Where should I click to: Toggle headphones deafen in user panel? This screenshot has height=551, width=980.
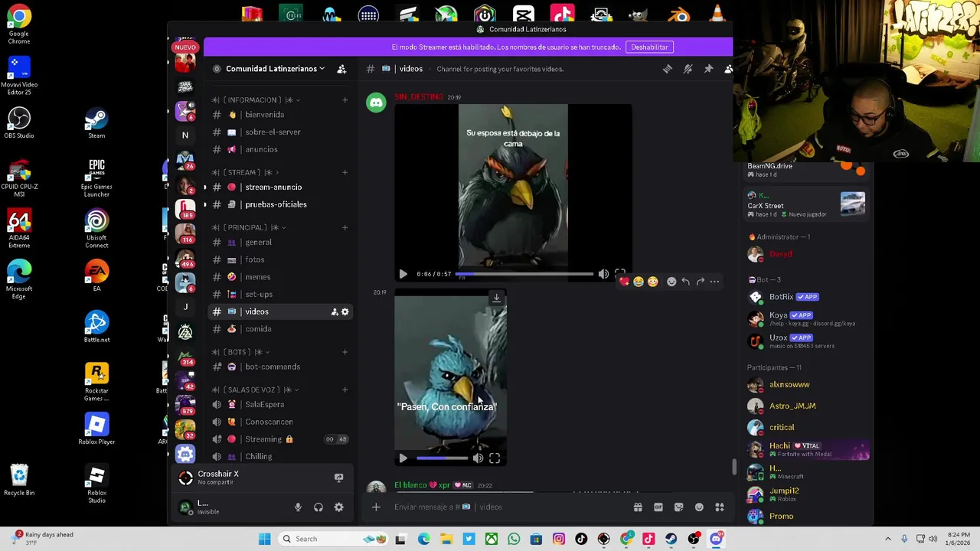pos(318,507)
